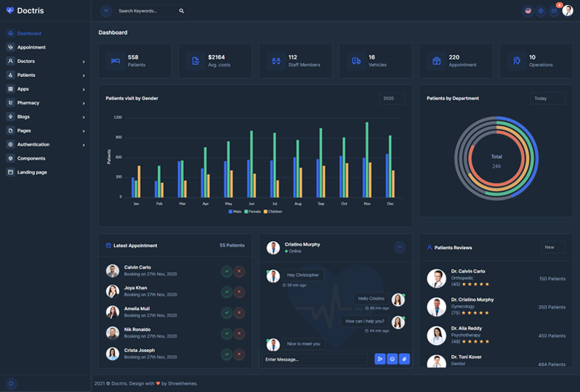580x392 pixels.
Task: Click the Enter Message input field
Action: 316,359
